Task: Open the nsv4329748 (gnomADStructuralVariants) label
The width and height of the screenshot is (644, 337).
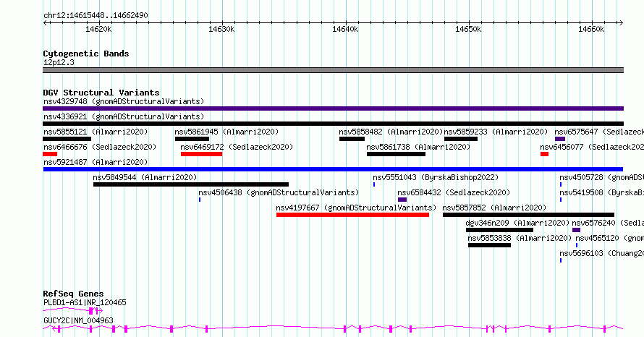Action: 124,101
